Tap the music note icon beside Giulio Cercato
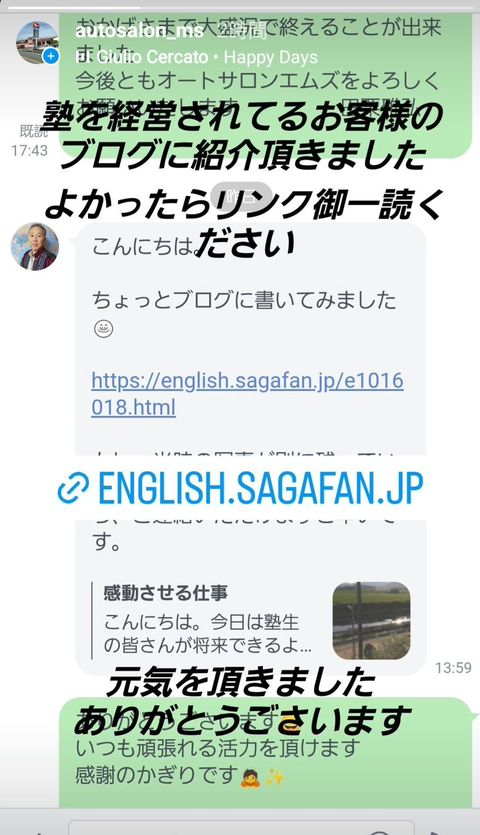 [x=80, y=57]
